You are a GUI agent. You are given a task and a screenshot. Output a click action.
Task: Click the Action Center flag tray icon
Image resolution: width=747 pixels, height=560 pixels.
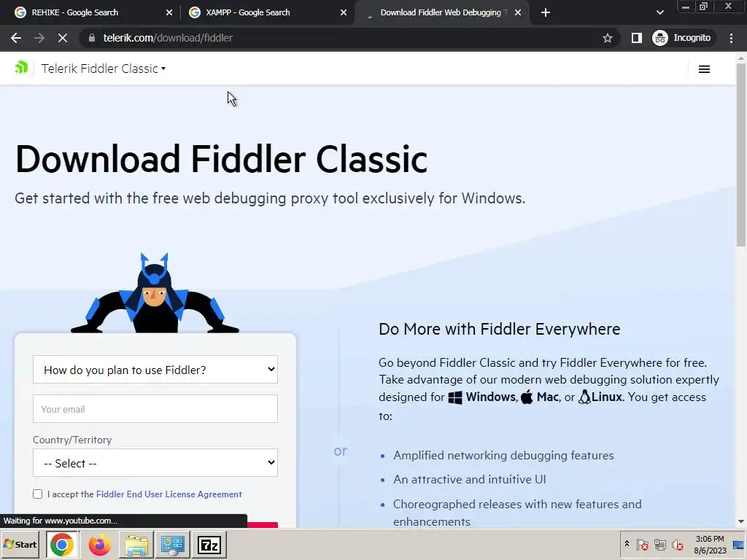[642, 545]
